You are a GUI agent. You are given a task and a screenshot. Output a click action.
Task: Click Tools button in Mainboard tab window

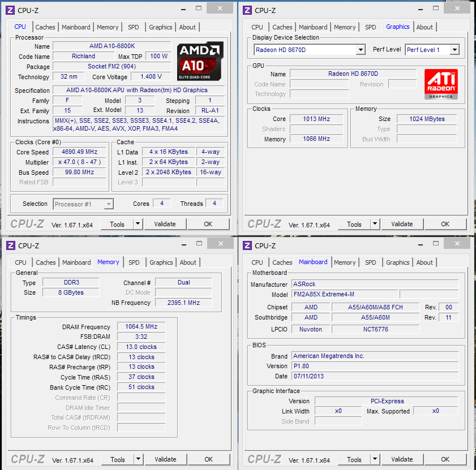tap(354, 459)
